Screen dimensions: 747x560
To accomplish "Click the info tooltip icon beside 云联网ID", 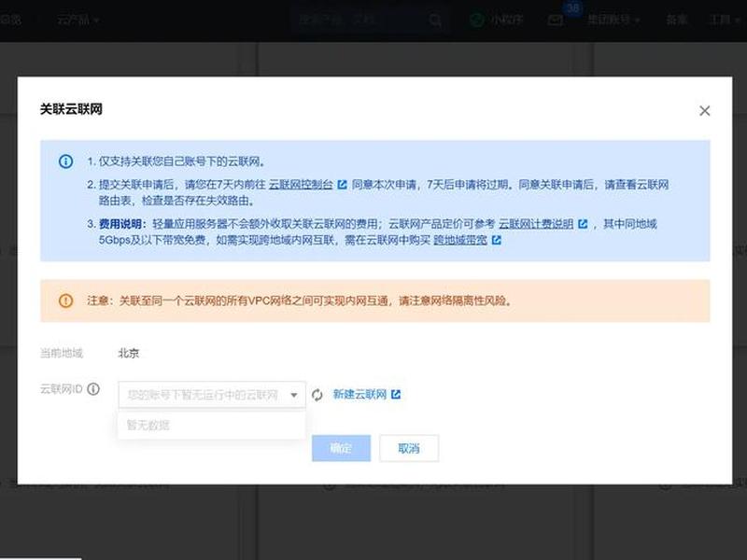I will pos(94,389).
